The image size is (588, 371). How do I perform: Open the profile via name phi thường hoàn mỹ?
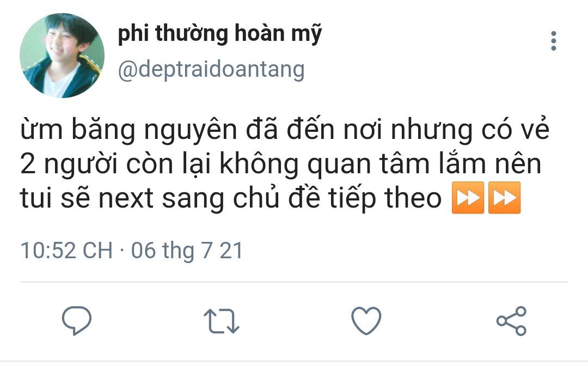click(220, 34)
